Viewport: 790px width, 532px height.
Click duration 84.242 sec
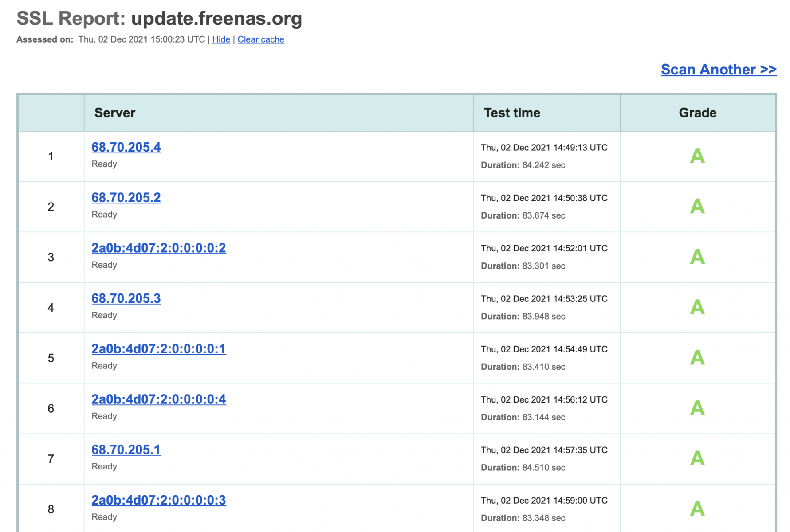[523, 165]
